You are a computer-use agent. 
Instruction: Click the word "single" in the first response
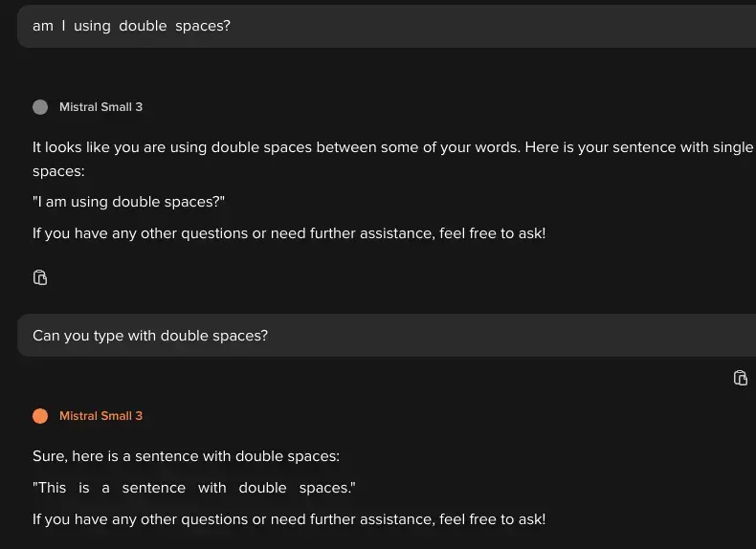tap(733, 148)
